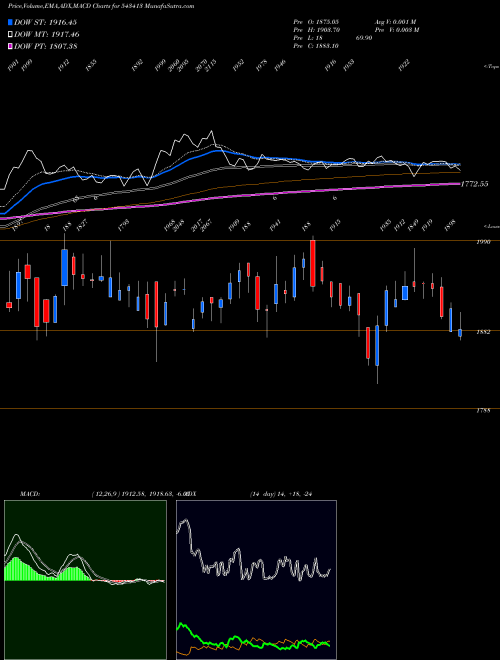500x660 pixels.
Task: Click the 'MACD:' panel heading
Action: pyautogui.click(x=30, y=494)
